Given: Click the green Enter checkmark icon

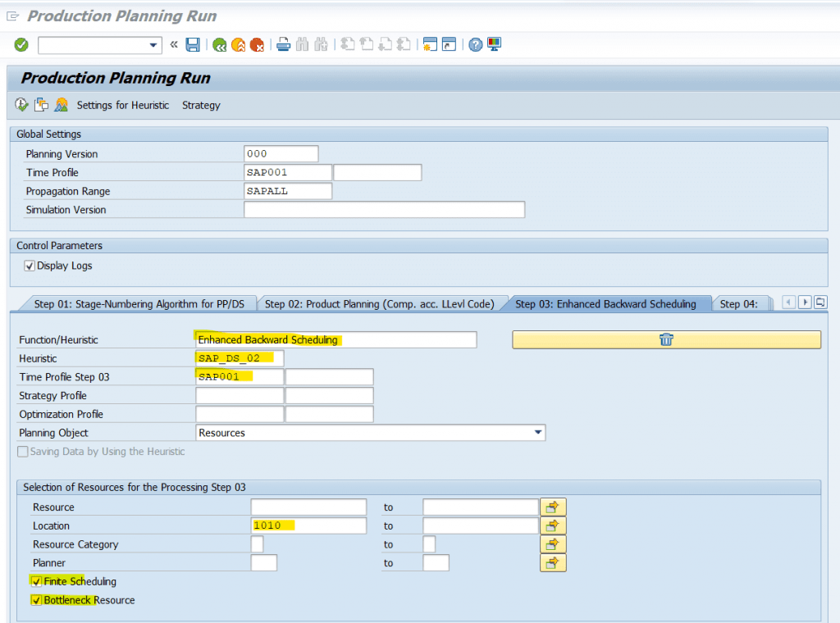Looking at the screenshot, I should pyautogui.click(x=21, y=45).
